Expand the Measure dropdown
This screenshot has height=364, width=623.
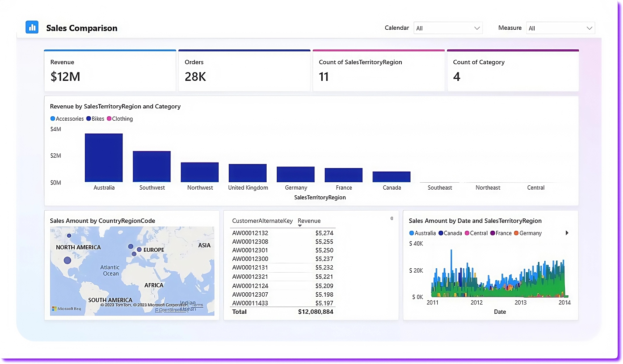560,28
